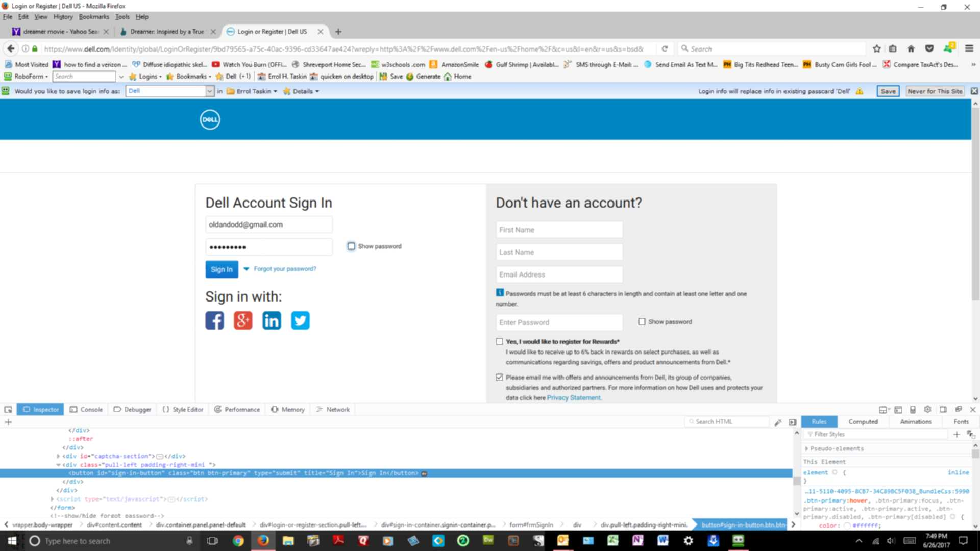Screen dimensions: 980x551
Task: Open File Explorer from the taskbar
Action: [288, 540]
